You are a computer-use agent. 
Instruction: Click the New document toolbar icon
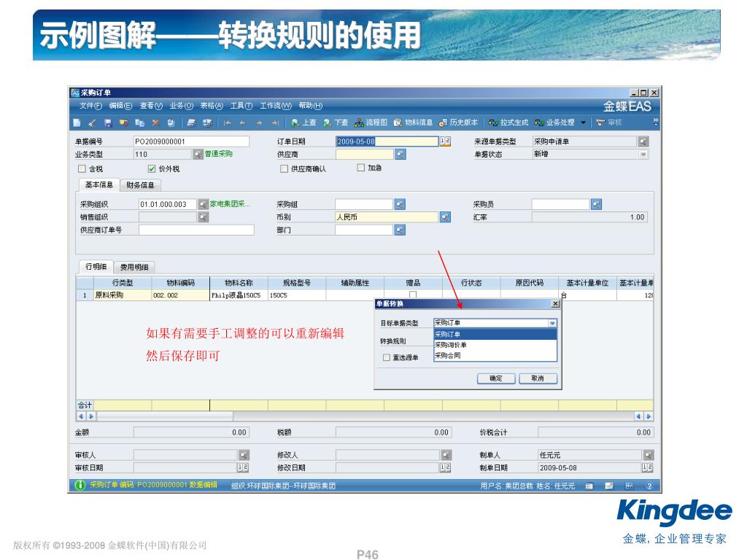[x=77, y=122]
